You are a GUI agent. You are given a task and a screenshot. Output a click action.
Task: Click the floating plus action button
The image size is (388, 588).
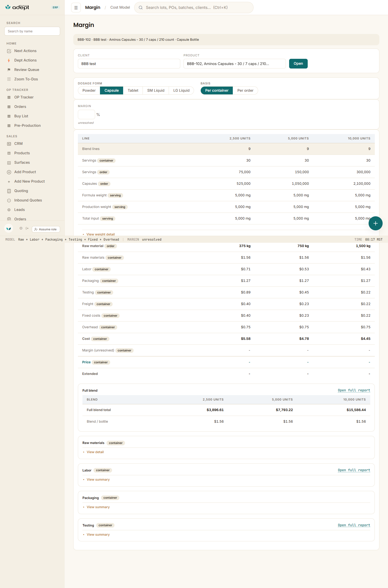click(x=376, y=223)
